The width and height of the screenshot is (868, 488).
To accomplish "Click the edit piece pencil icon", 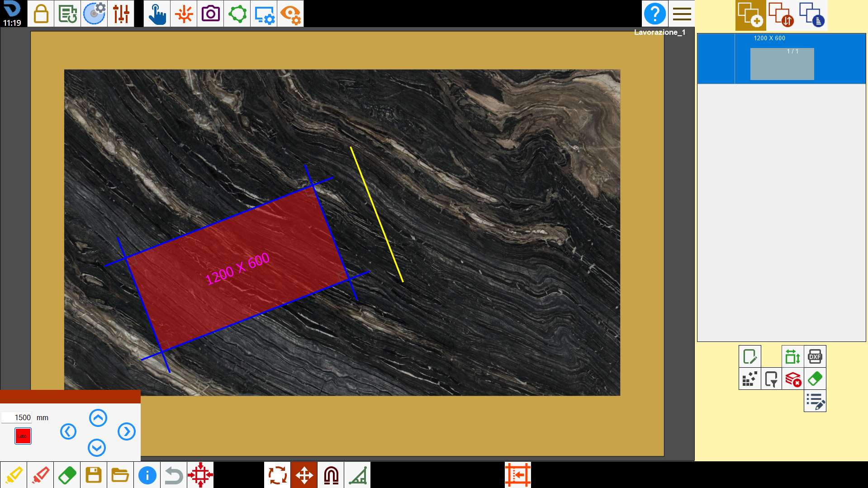I will [x=749, y=356].
